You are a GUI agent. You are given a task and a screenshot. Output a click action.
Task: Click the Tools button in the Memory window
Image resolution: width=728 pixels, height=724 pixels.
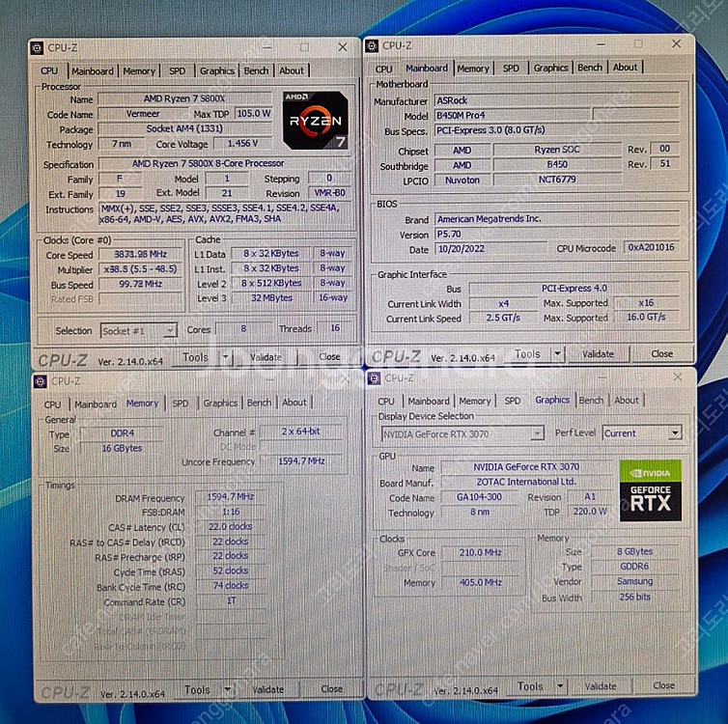click(197, 689)
